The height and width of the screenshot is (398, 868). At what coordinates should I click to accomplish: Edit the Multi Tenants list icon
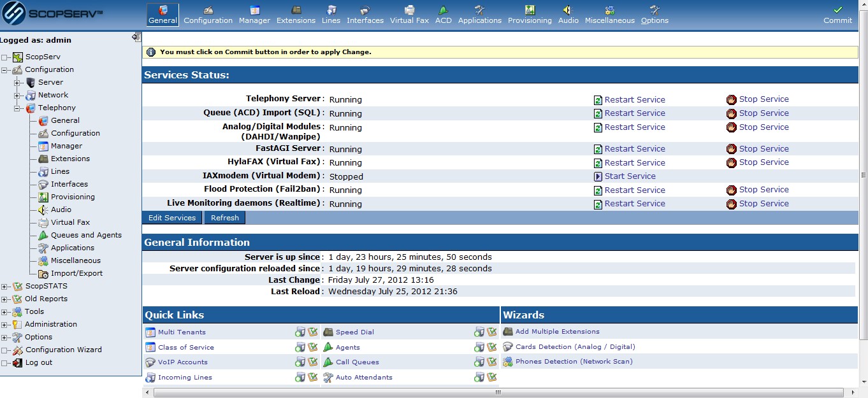click(313, 332)
